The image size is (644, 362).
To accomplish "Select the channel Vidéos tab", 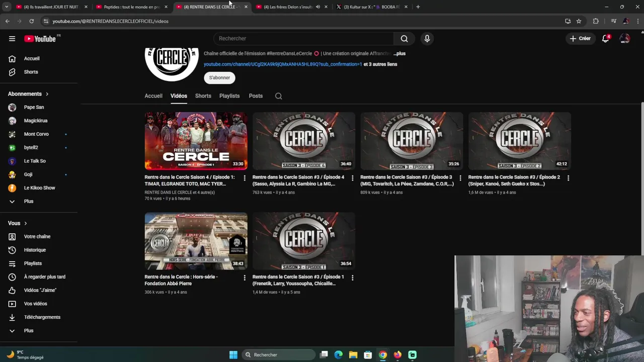I will pos(179,96).
